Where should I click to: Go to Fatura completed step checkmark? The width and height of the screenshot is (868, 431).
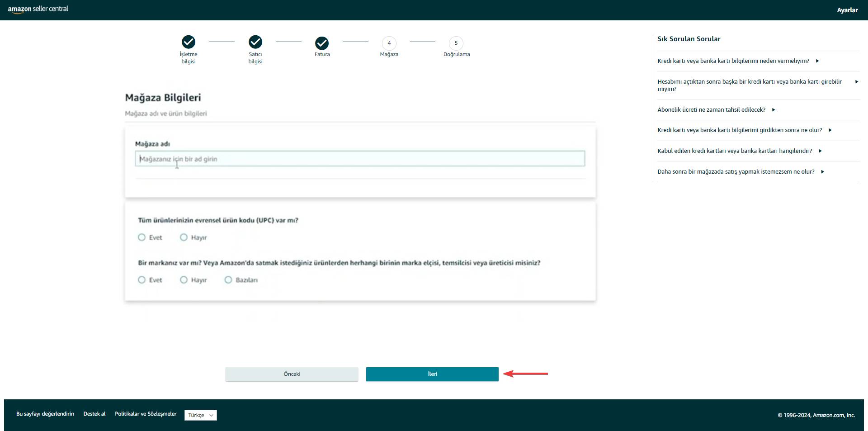pos(322,43)
